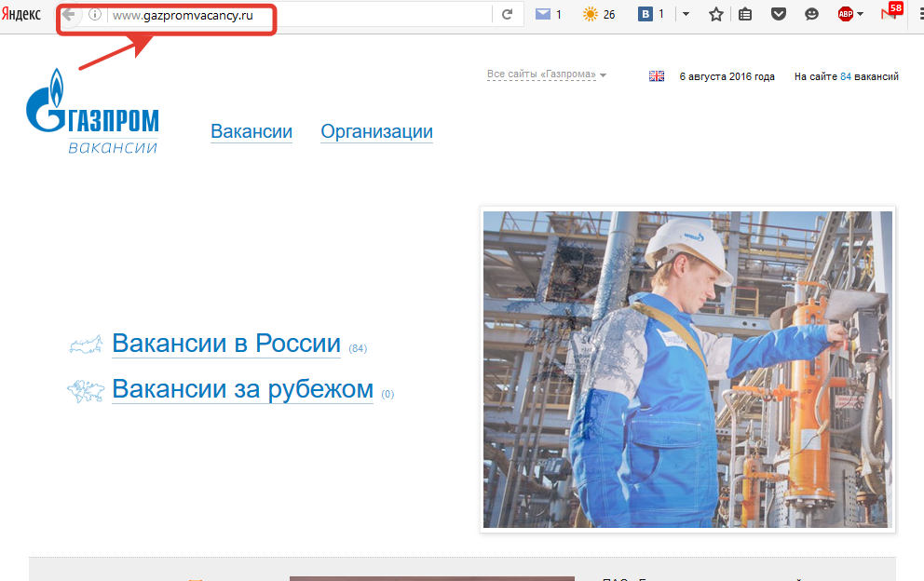Screen dimensions: 924x581
Task: Expand Все сайты «Газпрома» dropdown
Action: 546,74
